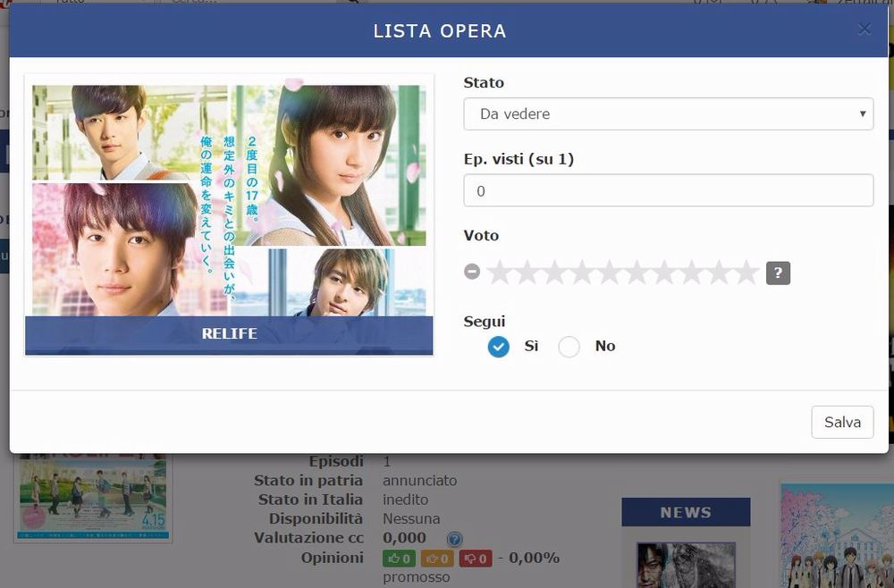Open the Voto help question mark
The image size is (894, 588).
(778, 273)
